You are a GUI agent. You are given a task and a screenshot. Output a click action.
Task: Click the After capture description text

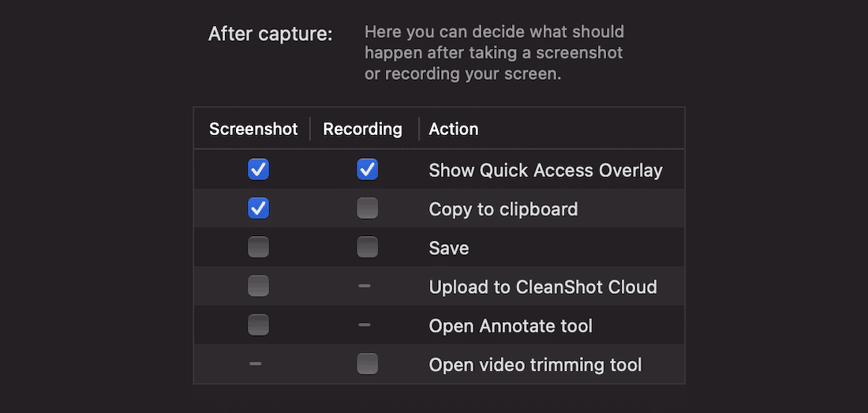click(x=494, y=53)
